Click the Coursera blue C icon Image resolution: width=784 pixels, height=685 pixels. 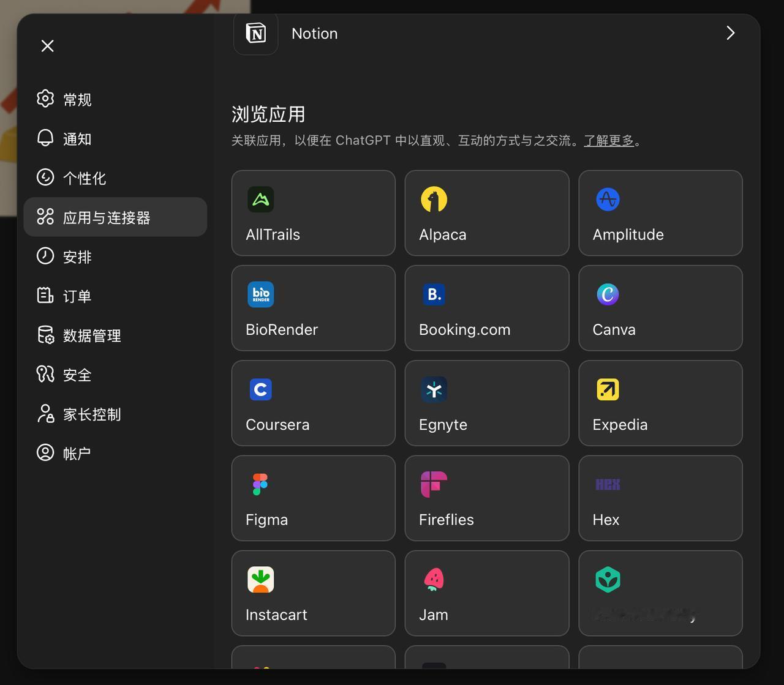click(x=261, y=389)
